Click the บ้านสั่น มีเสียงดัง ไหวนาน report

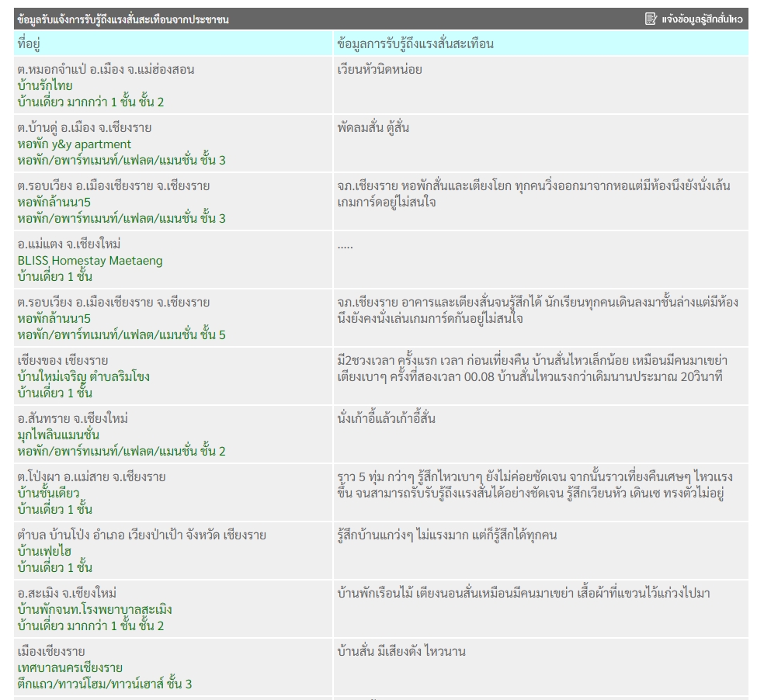(401, 652)
